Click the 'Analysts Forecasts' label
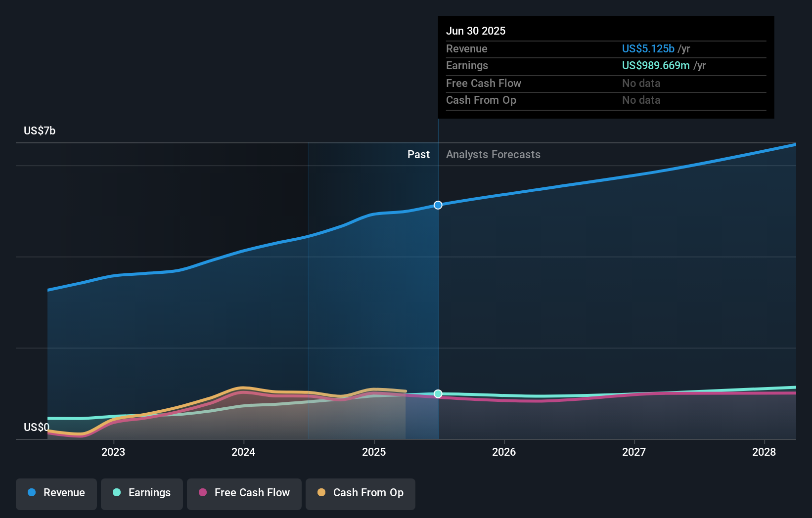The height and width of the screenshot is (518, 812). click(x=493, y=154)
